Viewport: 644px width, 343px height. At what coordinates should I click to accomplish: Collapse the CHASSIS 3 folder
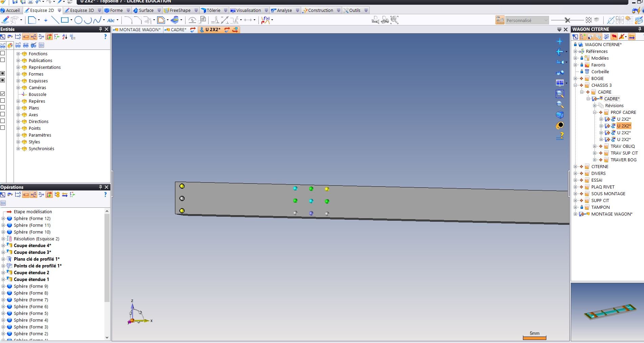[x=575, y=85]
